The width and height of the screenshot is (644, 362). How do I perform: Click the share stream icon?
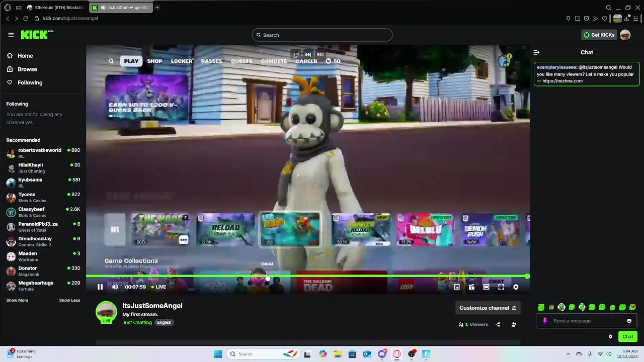(x=498, y=324)
